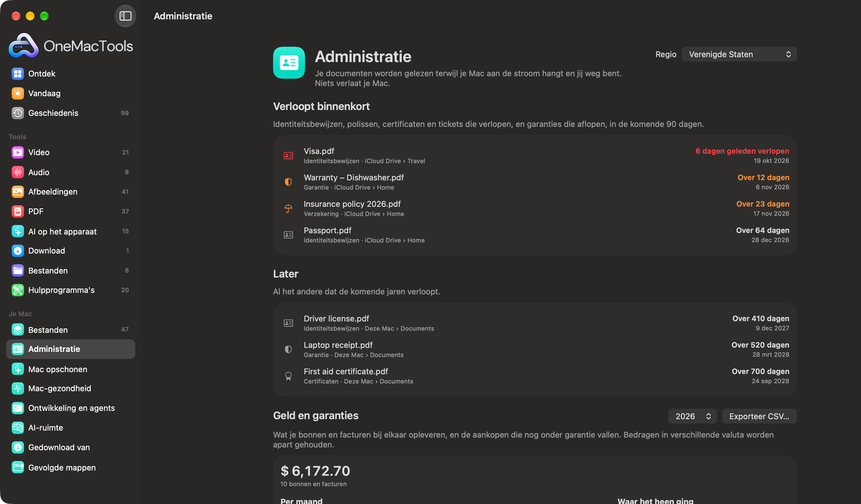Click the $ 6,172.70 total amount
Image resolution: width=861 pixels, height=504 pixels.
pyautogui.click(x=315, y=471)
